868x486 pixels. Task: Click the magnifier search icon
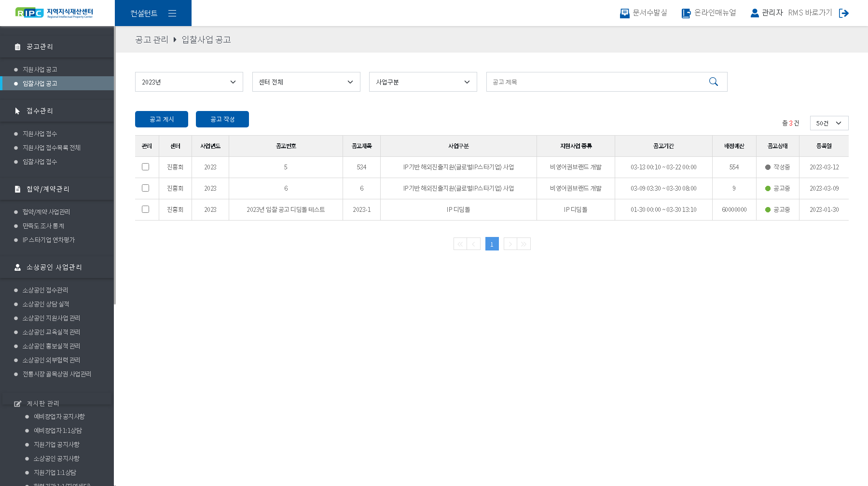click(713, 82)
